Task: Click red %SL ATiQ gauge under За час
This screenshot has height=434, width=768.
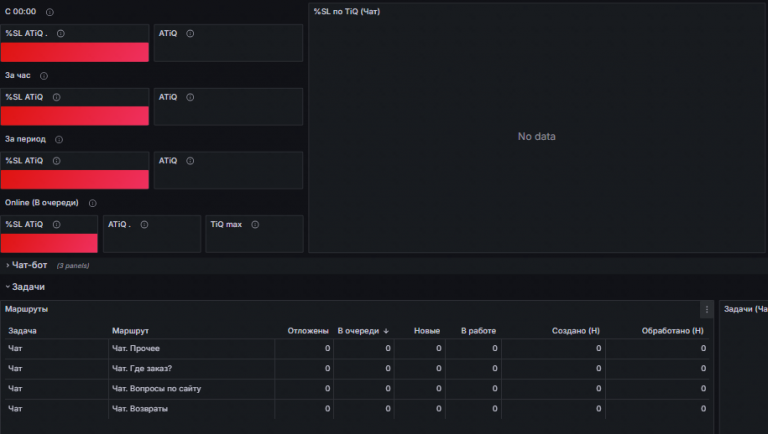Action: [74, 116]
